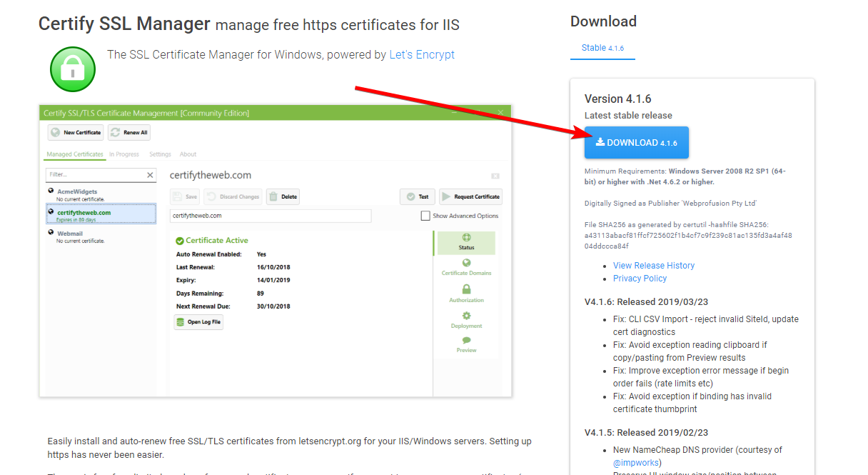The height and width of the screenshot is (475, 868).
Task: Follow the Let's Encrypt link
Action: click(x=421, y=54)
